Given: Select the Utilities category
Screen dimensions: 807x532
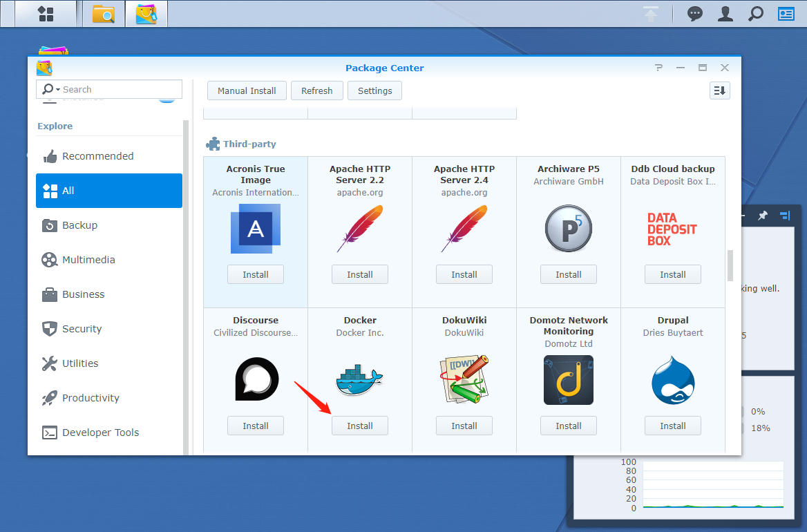Looking at the screenshot, I should tap(109, 363).
